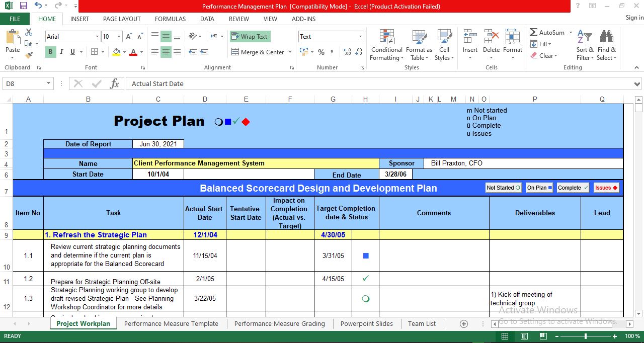Open the font name dropdown
Image resolution: width=644 pixels, height=343 pixels.
click(x=98, y=36)
